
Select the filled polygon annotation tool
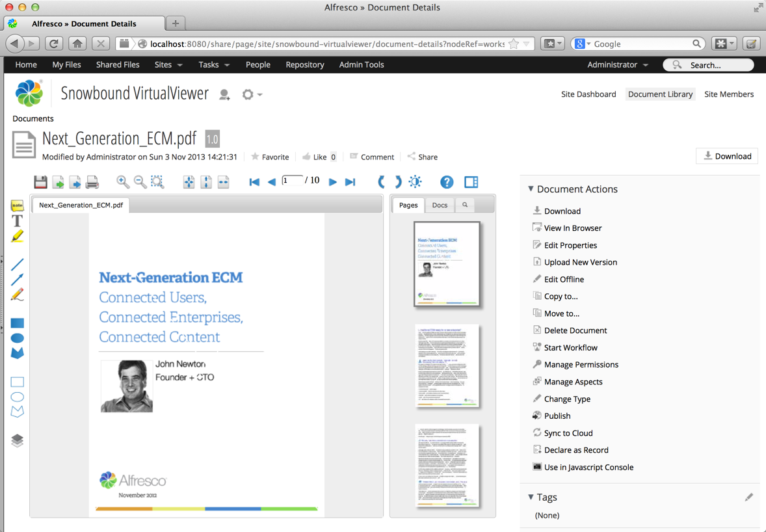click(x=17, y=352)
